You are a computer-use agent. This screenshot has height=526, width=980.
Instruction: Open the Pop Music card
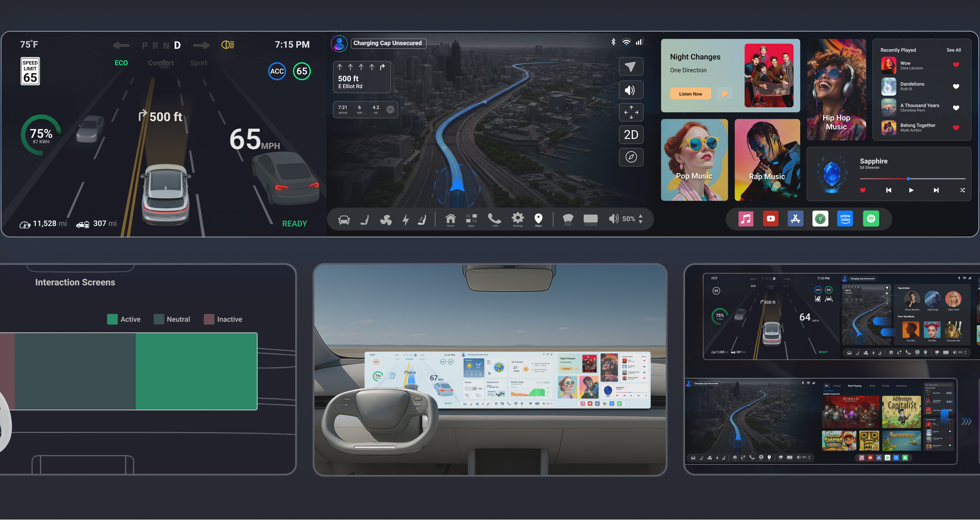(694, 160)
